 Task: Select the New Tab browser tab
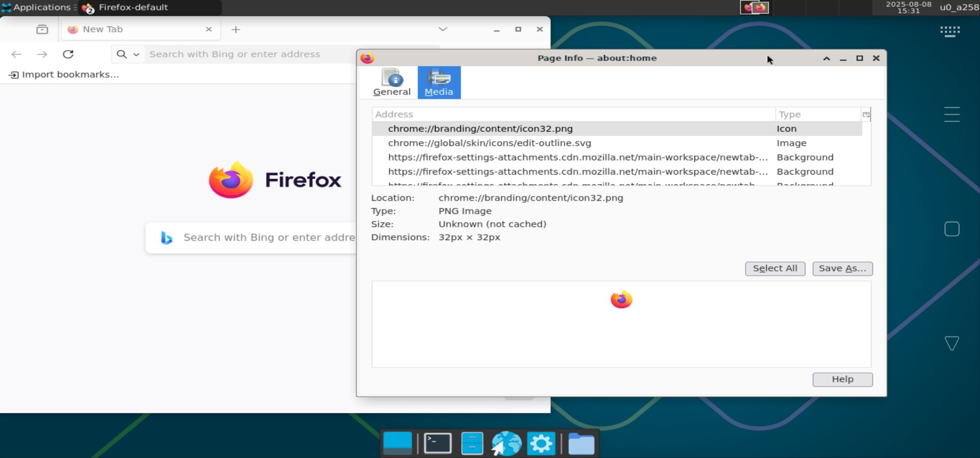(141, 29)
